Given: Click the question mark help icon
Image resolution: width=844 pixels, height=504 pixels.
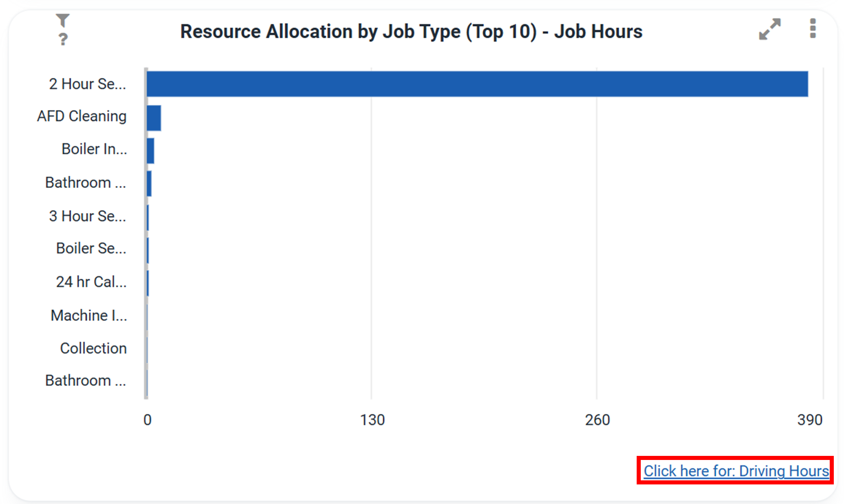Looking at the screenshot, I should 63,39.
